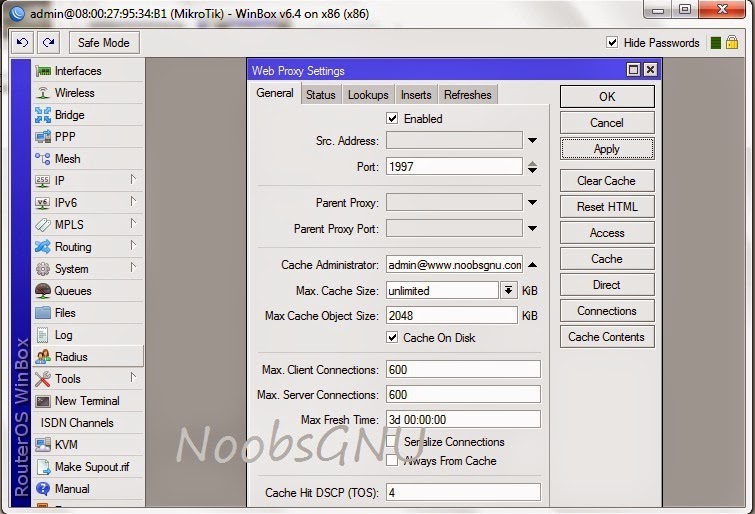Open the Max. Cache Size dropdown
Image resolution: width=755 pixels, height=514 pixels.
tap(508, 290)
